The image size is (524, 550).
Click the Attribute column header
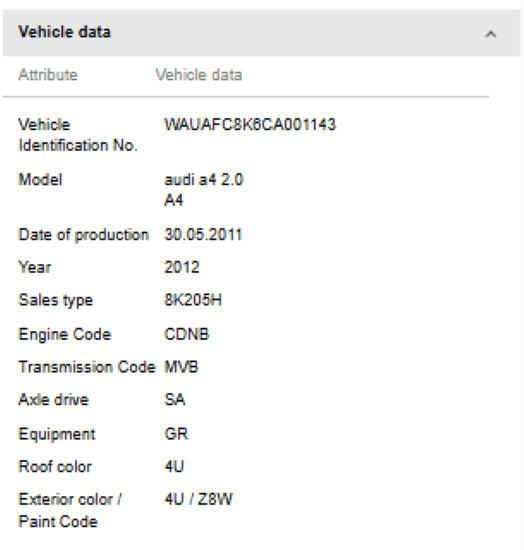click(x=48, y=75)
